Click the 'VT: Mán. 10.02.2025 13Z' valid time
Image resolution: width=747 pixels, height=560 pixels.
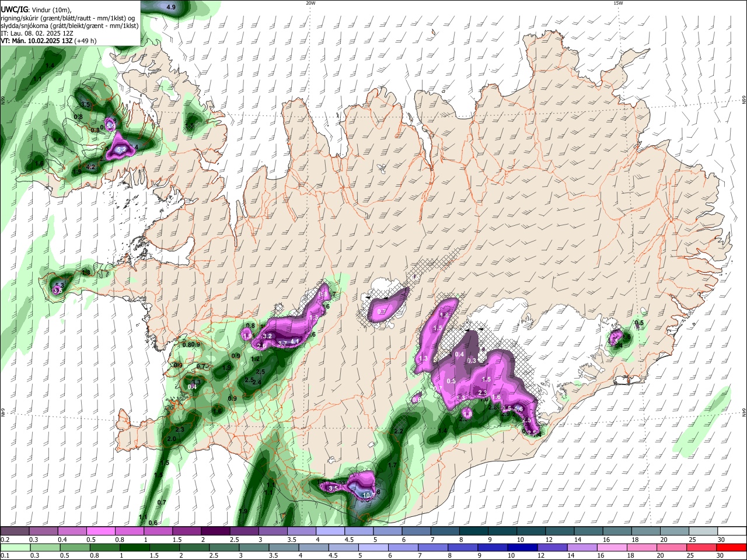pos(36,41)
